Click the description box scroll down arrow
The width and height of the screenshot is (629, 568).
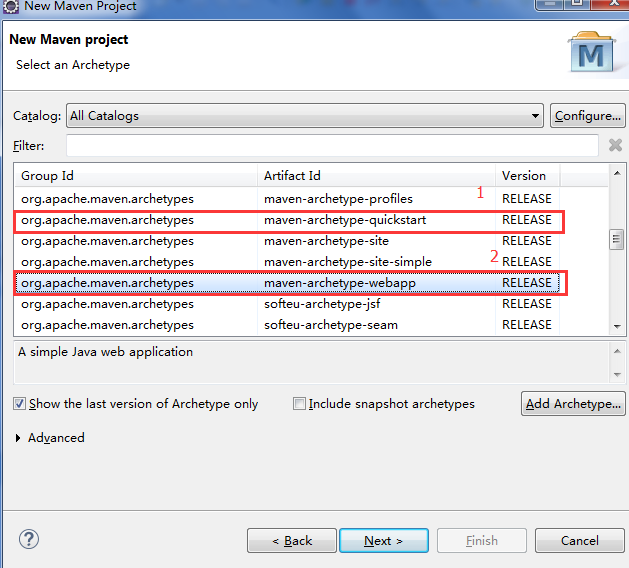617,375
